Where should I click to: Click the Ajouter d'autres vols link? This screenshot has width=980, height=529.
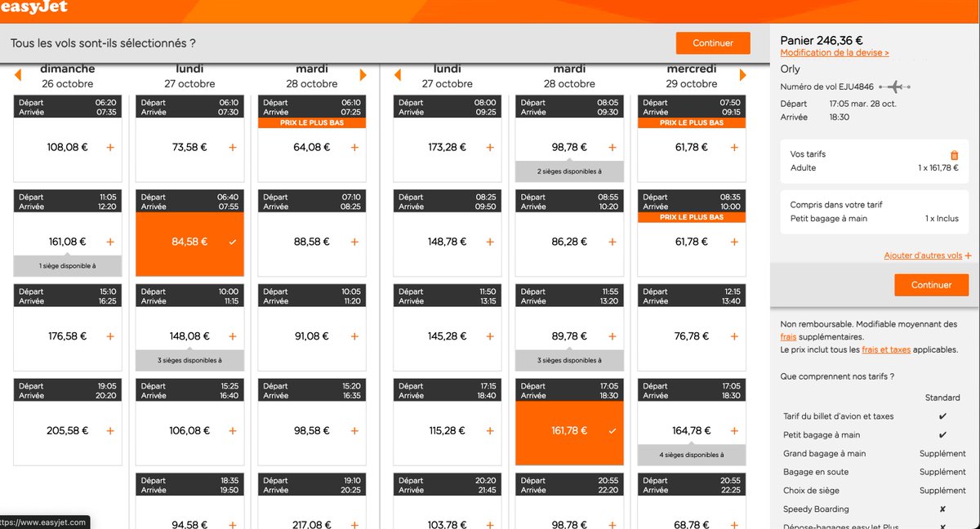coord(928,256)
